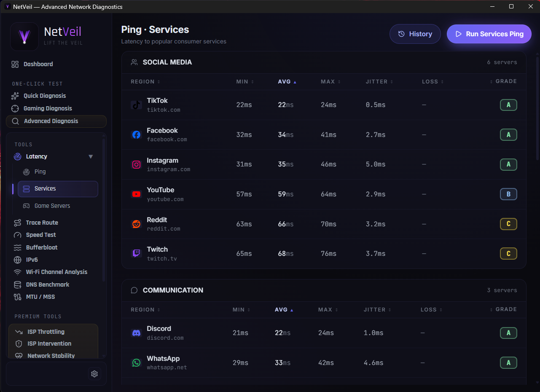Viewport: 540px width, 392px height.
Task: Sort Social Media table by REGION
Action: click(145, 82)
